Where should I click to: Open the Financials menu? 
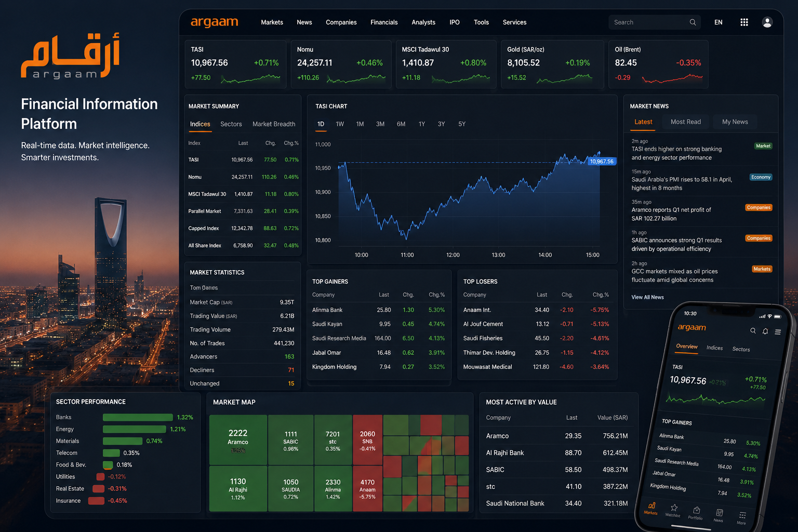pos(384,22)
